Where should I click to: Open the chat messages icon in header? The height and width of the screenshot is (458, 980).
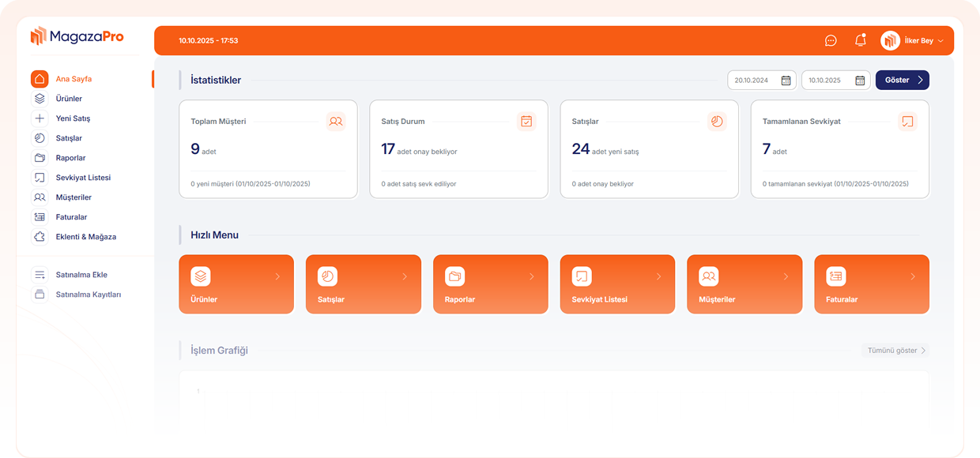(831, 41)
